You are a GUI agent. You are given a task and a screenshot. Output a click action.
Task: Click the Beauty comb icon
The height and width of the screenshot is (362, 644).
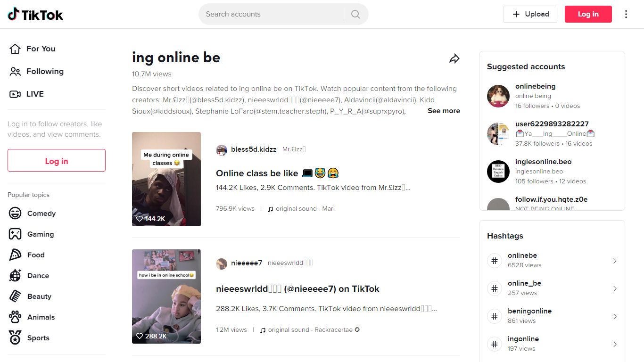pyautogui.click(x=15, y=296)
